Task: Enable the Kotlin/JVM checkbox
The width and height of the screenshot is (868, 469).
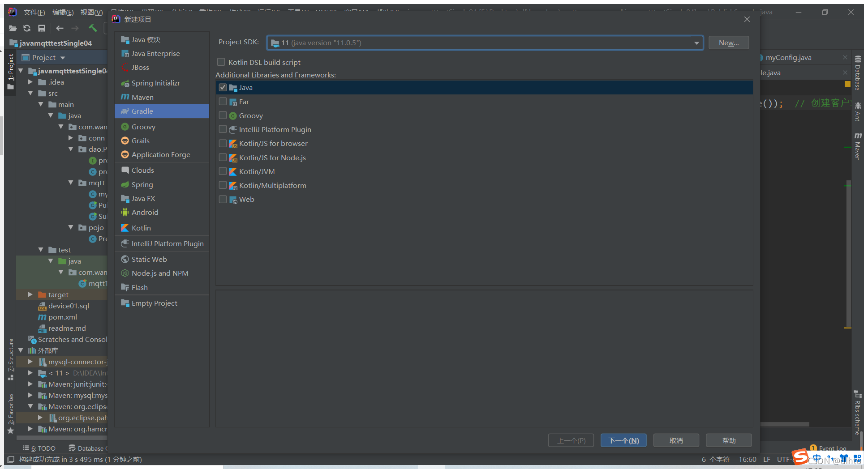Action: 223,171
